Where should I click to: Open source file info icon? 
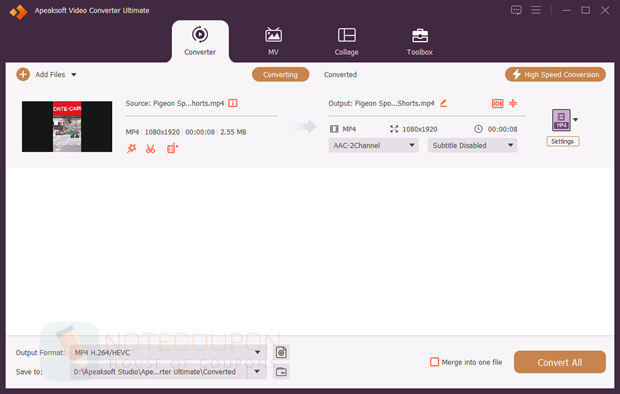(x=233, y=103)
